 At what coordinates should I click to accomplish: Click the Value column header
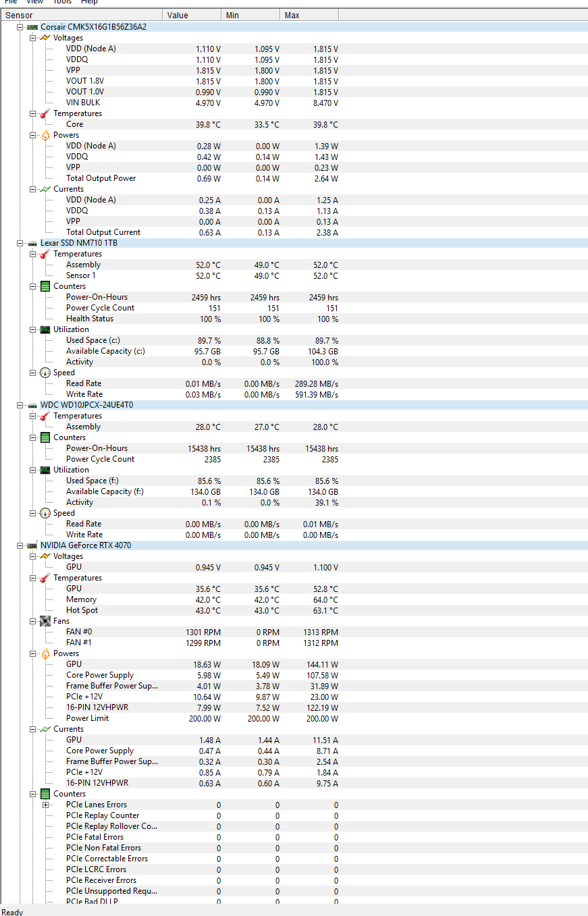pos(192,15)
